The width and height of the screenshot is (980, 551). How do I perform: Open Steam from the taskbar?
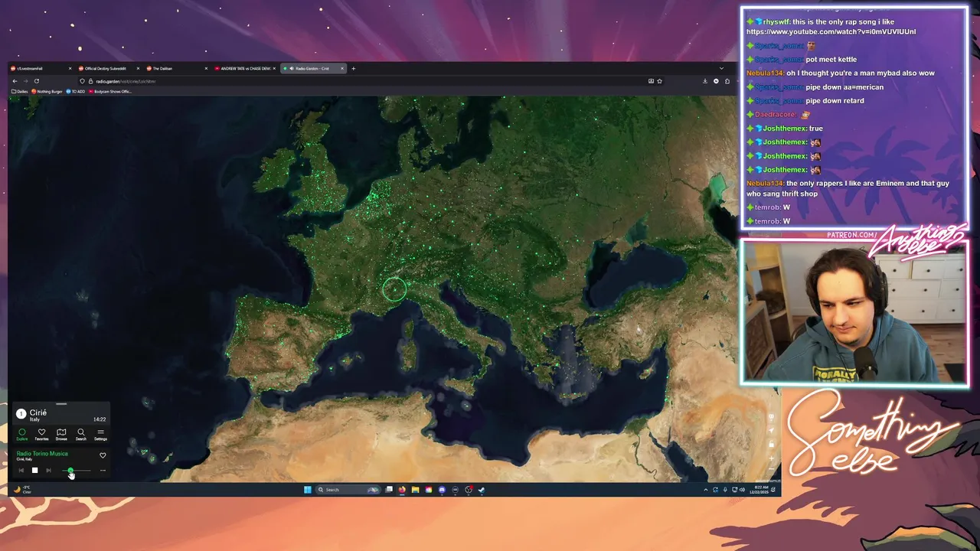point(482,490)
